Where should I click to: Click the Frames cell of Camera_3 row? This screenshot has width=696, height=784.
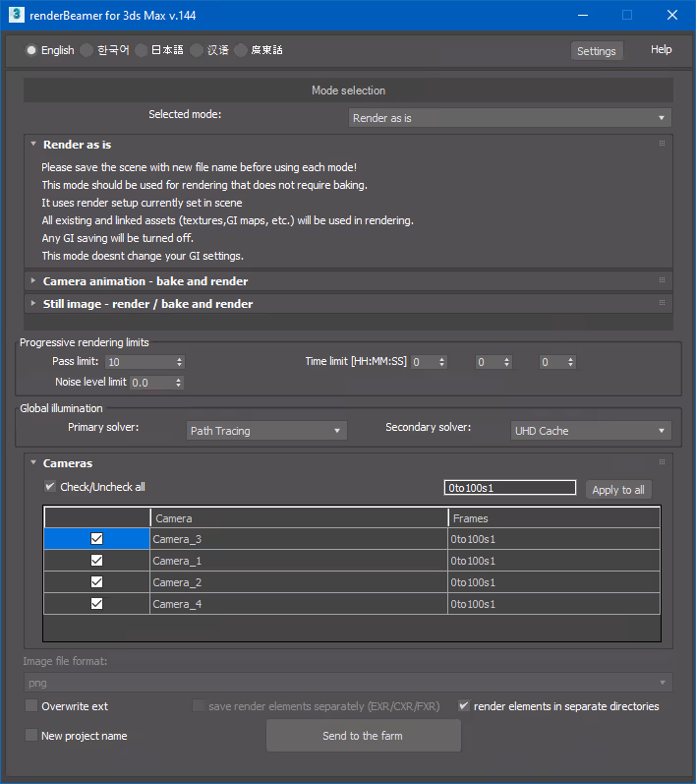click(554, 539)
